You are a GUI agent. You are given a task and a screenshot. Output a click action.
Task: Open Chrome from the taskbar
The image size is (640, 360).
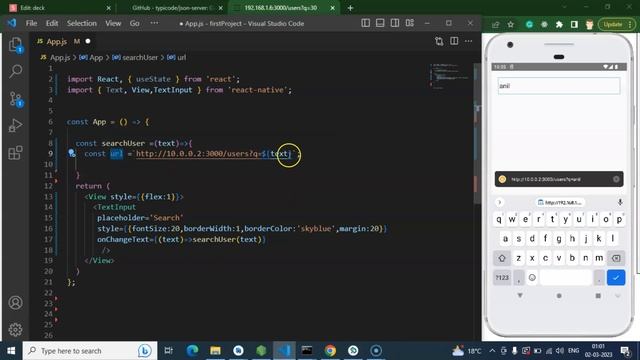(330, 351)
